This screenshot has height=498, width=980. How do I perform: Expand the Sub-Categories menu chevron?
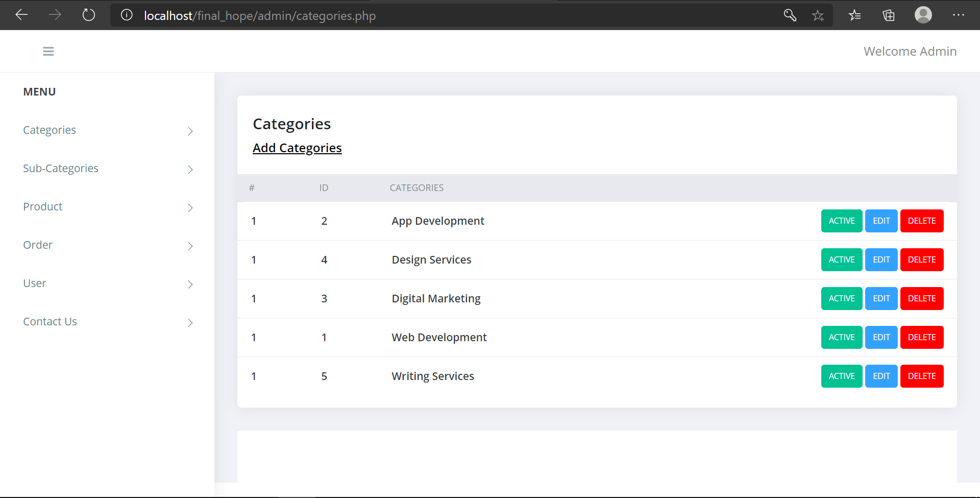(x=190, y=169)
